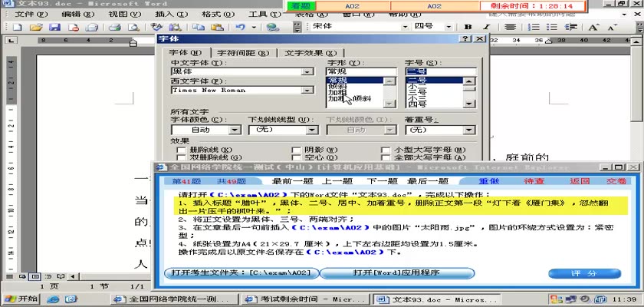Undo the last action
The width and height of the screenshot is (644, 307).
[x=240, y=27]
